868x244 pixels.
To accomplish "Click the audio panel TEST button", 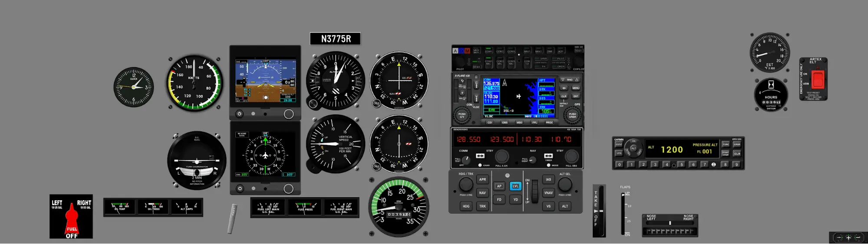I will (578, 50).
